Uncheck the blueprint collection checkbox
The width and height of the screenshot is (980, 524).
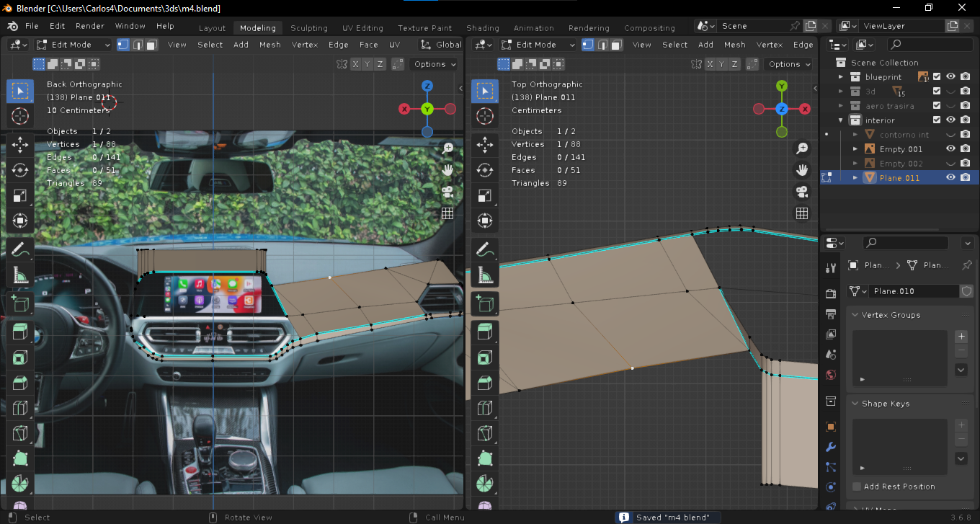pyautogui.click(x=937, y=77)
